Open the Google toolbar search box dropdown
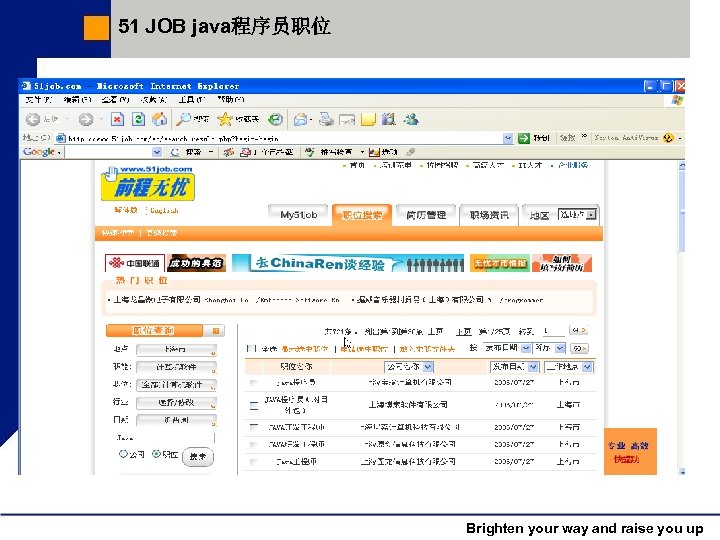 pyautogui.click(x=157, y=152)
